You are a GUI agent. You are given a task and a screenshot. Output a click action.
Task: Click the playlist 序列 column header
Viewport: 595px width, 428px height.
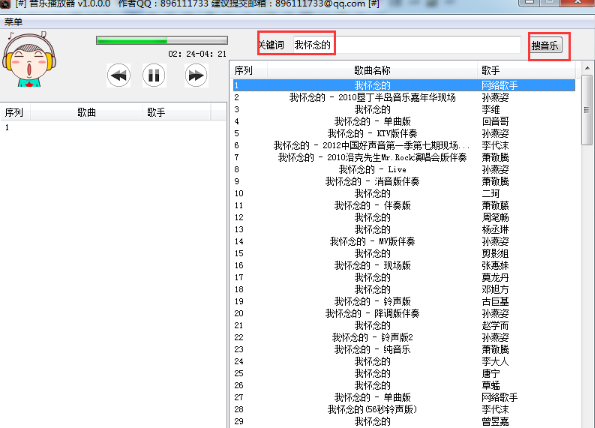pos(16,112)
